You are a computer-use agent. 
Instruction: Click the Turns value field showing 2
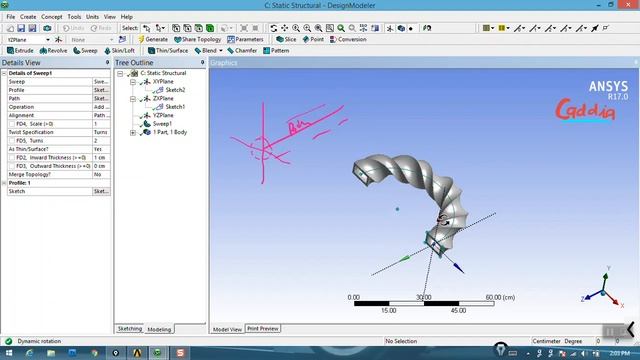pyautogui.click(x=101, y=140)
